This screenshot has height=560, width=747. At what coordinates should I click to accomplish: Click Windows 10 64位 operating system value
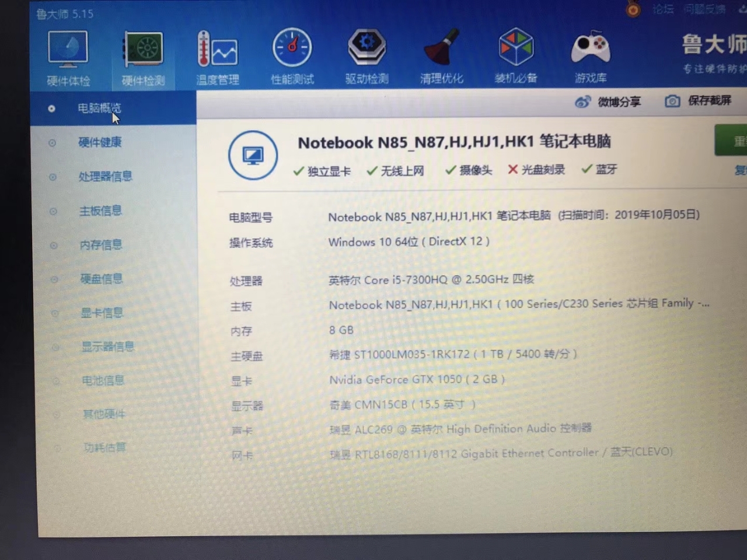[409, 242]
